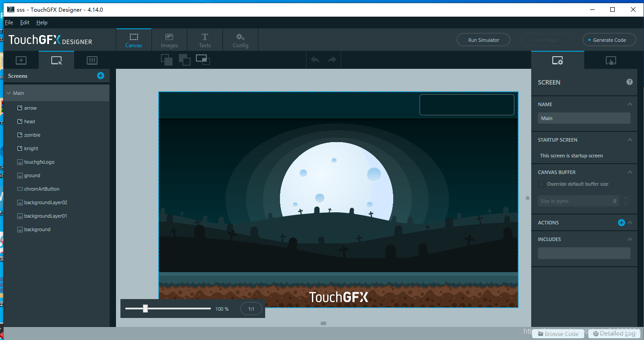This screenshot has width=644, height=340.
Task: Decrease Size in bytes with down arrow
Action: tap(625, 204)
